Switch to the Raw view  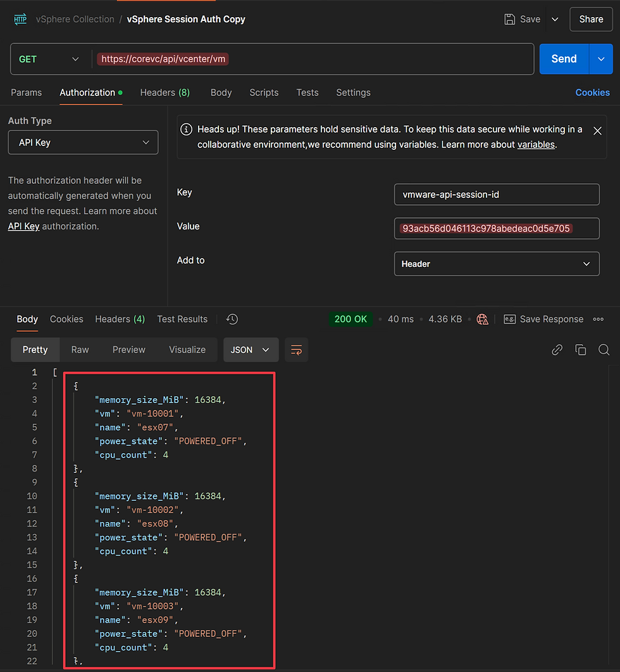tap(80, 350)
